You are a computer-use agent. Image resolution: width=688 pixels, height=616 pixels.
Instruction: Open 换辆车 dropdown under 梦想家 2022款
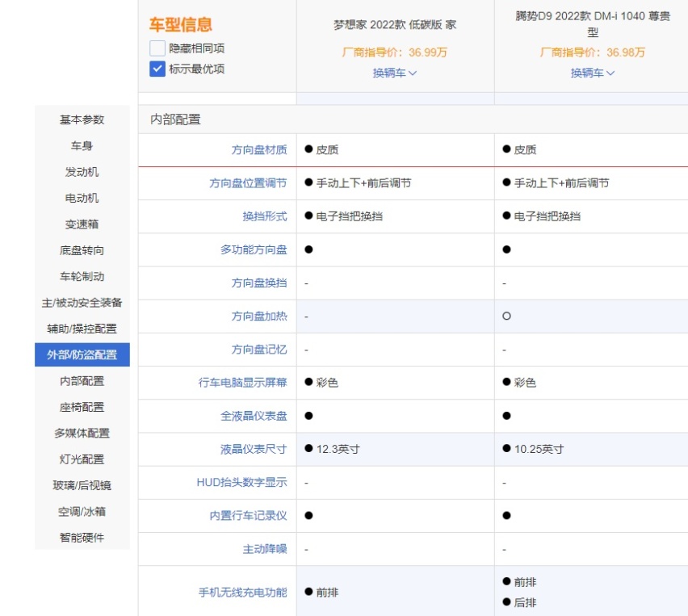coord(394,73)
